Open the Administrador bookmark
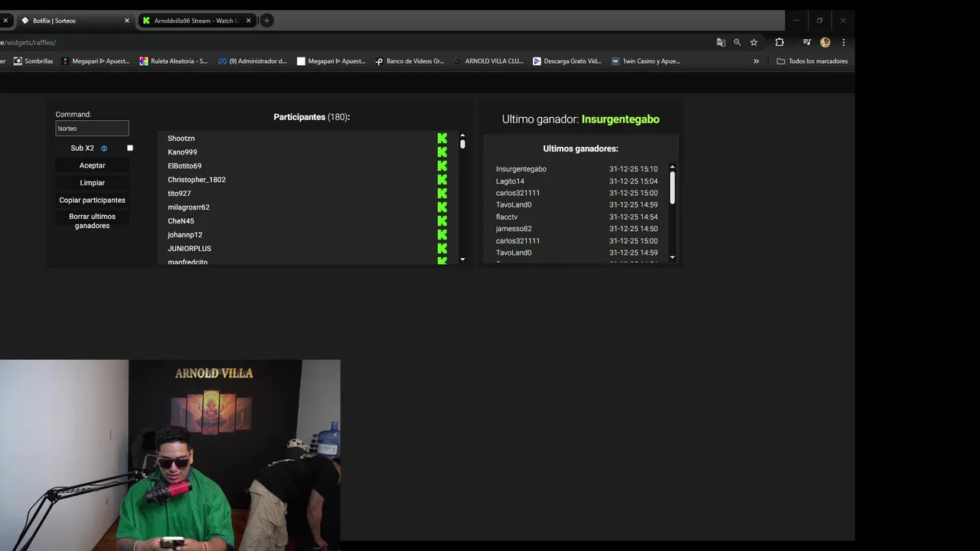Viewport: 980px width, 551px height. tap(253, 61)
